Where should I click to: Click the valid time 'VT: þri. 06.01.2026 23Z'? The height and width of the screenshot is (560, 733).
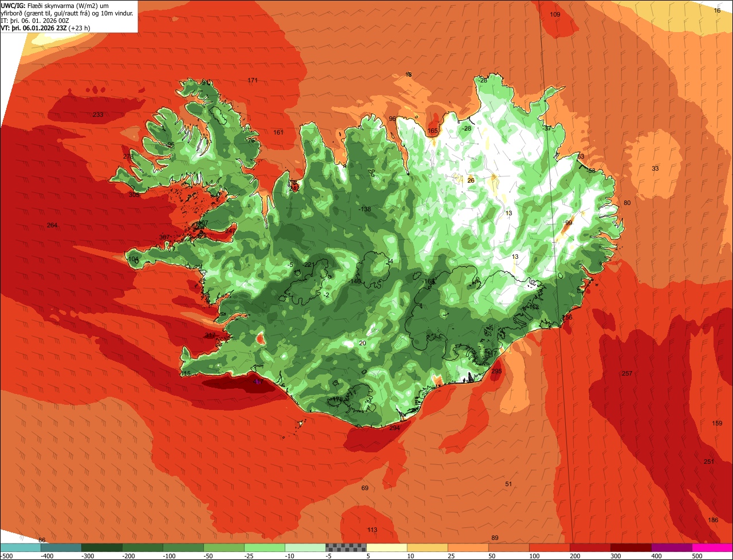click(x=34, y=27)
